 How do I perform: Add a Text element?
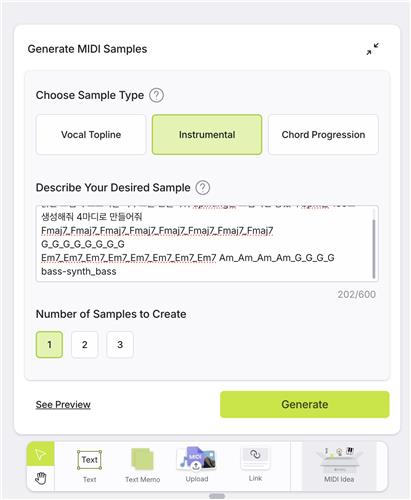point(89,466)
